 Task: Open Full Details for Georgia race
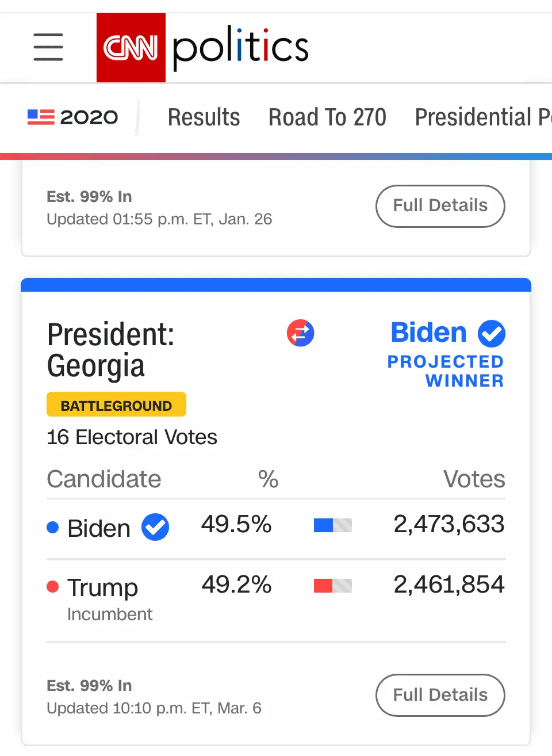[440, 695]
